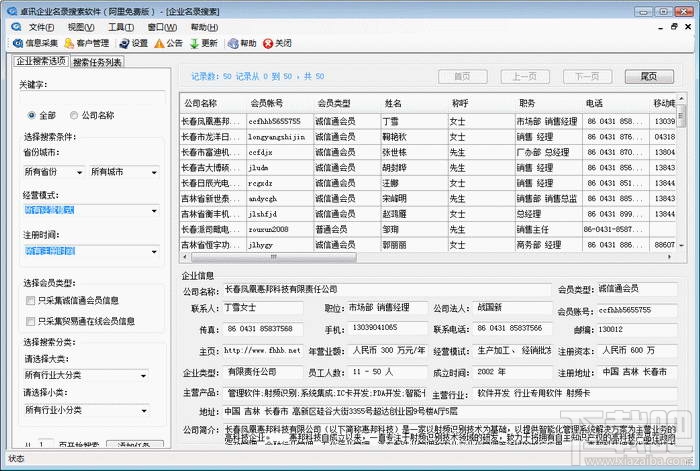The height and width of the screenshot is (471, 700).
Task: Click the 更新 update arrow icon
Action: tap(194, 44)
